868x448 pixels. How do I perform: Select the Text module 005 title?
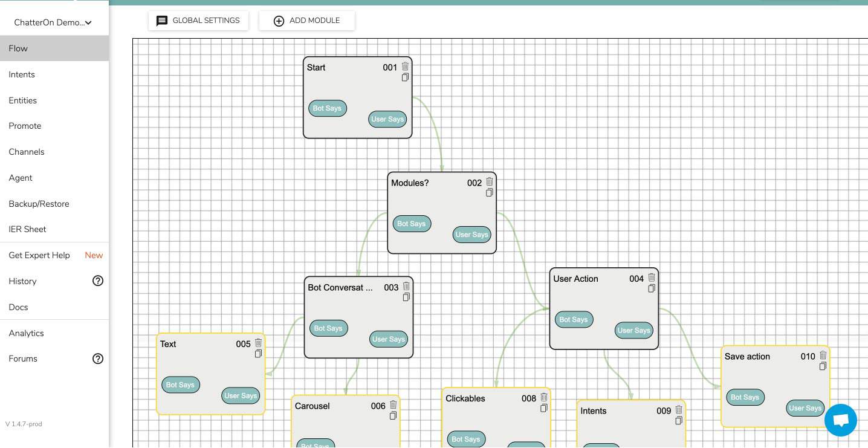coord(168,344)
